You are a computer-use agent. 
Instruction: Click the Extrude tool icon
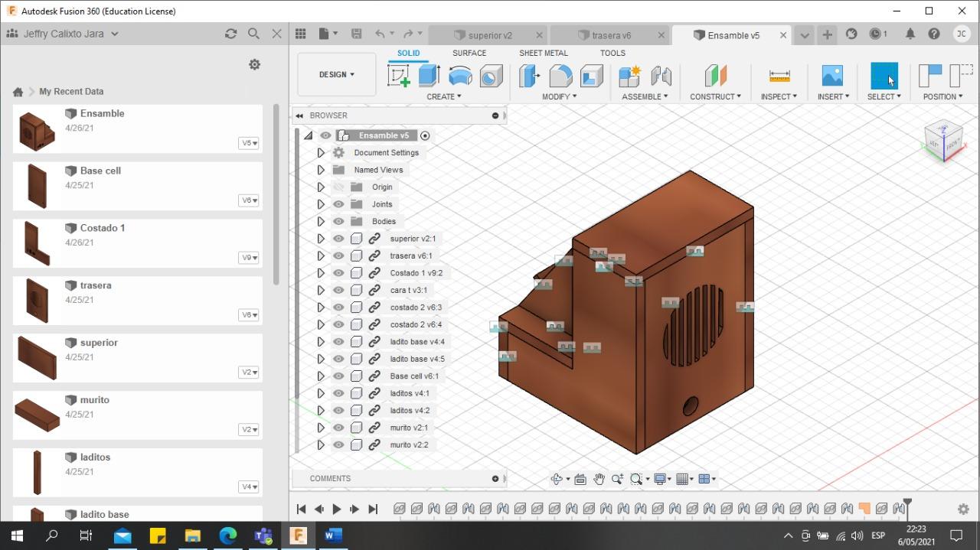(429, 76)
